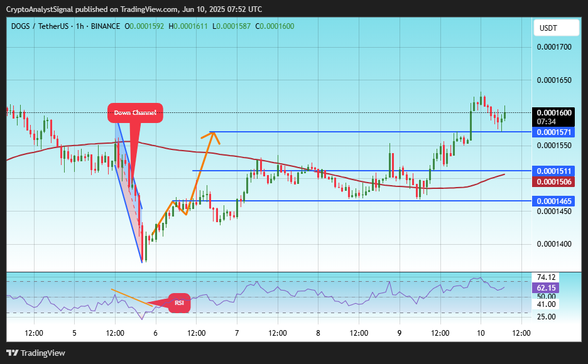
Task: Click the 0.0001465 blue price label
Action: [553, 201]
